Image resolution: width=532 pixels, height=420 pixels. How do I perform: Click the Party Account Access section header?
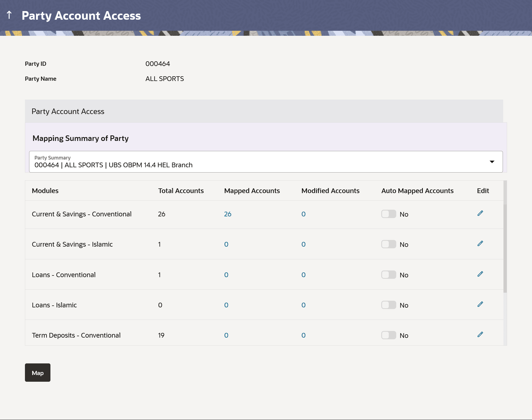pyautogui.click(x=68, y=111)
